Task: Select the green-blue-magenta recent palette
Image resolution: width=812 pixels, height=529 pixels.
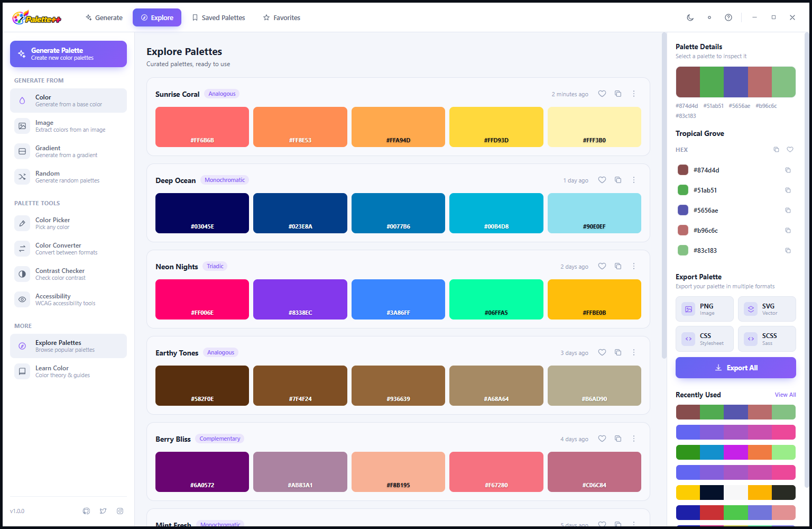Action: (x=736, y=452)
